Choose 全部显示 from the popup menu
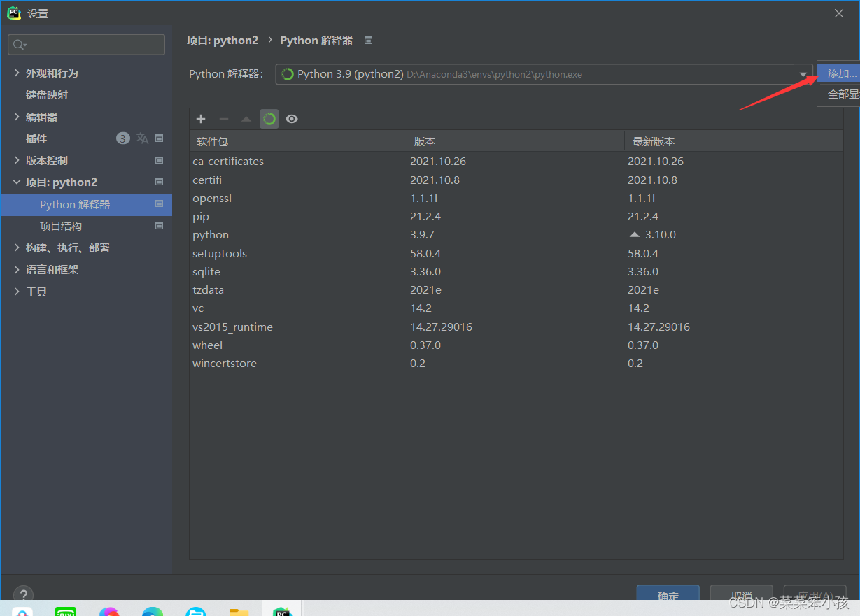860x616 pixels. [838, 94]
